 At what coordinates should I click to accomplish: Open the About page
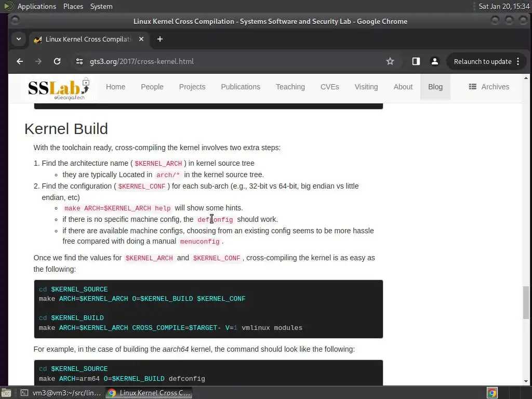403,87
